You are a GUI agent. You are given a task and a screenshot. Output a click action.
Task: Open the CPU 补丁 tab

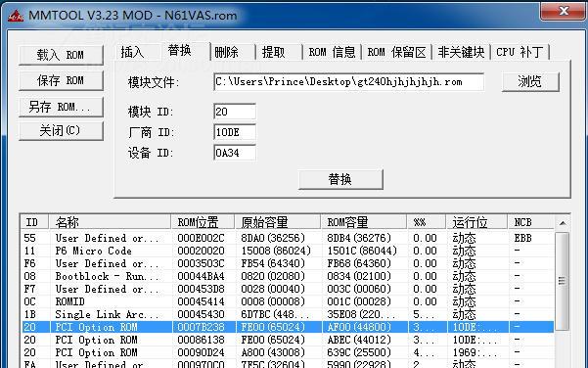tap(520, 52)
